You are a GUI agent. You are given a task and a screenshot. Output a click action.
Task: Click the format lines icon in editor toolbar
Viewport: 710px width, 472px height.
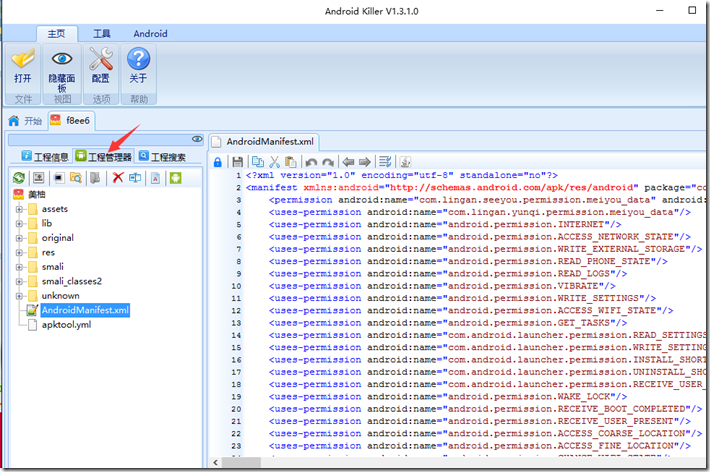point(385,161)
